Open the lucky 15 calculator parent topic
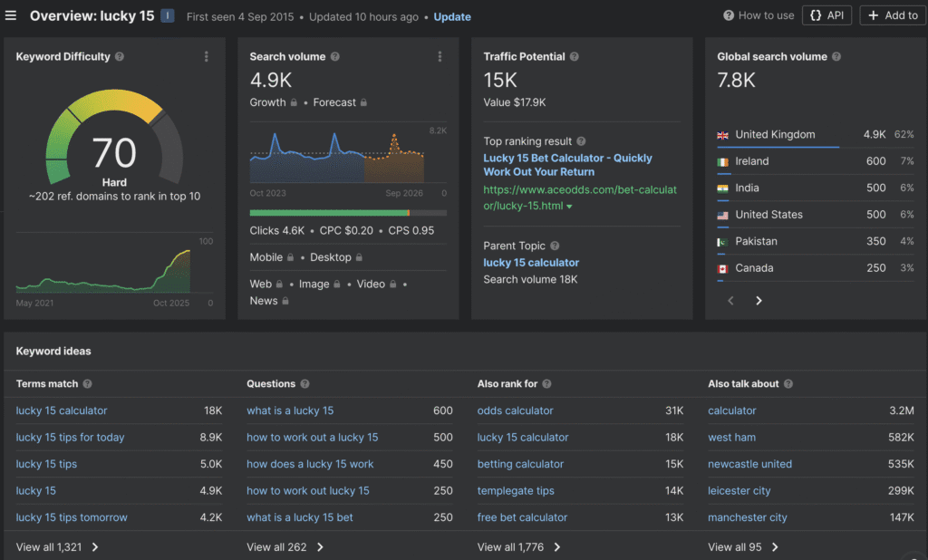 pos(531,263)
